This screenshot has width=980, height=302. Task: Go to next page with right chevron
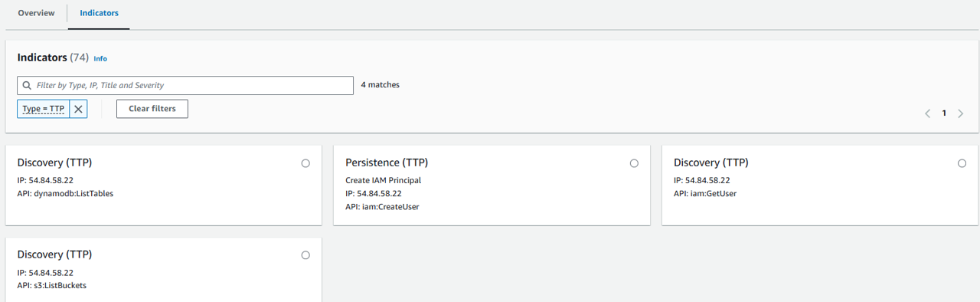pyautogui.click(x=961, y=113)
